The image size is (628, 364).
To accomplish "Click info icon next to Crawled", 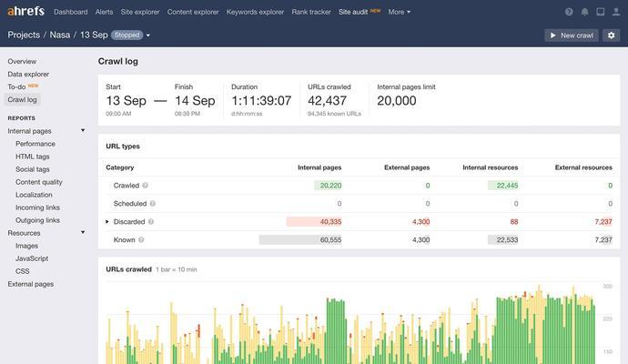I will pos(146,186).
